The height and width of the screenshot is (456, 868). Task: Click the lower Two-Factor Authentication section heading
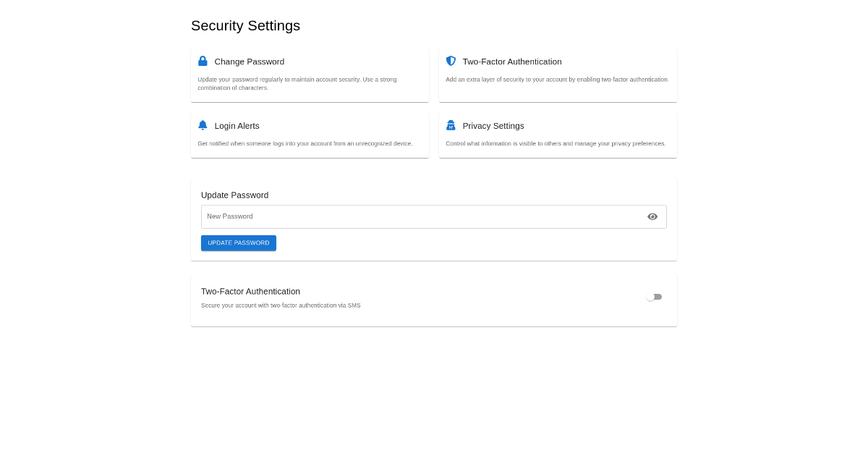[250, 292]
